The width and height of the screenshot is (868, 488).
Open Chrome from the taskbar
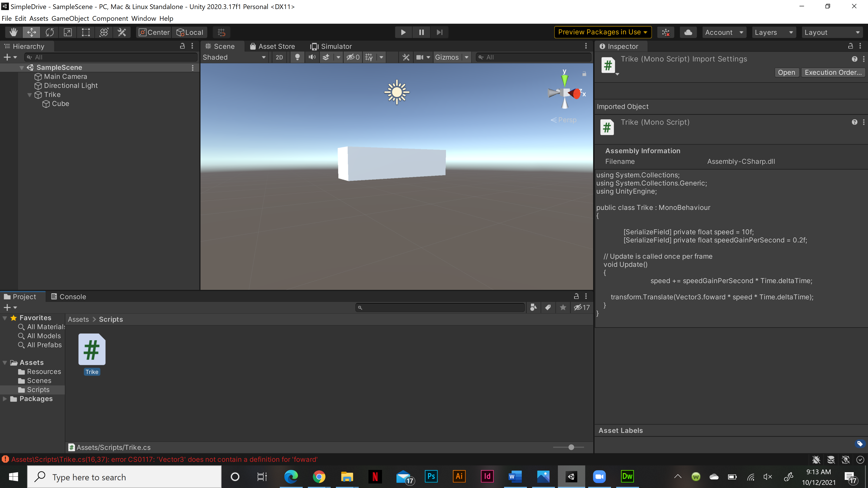(319, 476)
